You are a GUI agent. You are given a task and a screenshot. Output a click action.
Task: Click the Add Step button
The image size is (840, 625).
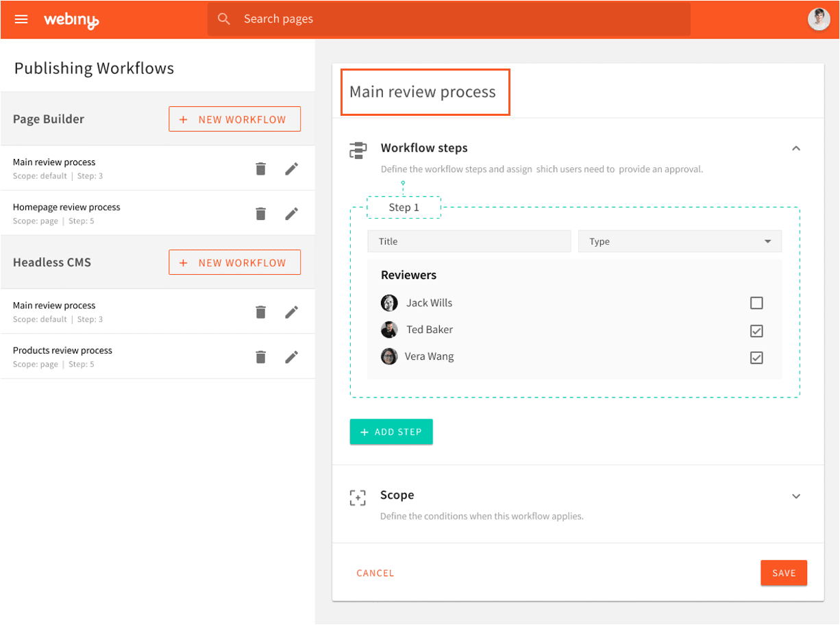(x=391, y=432)
